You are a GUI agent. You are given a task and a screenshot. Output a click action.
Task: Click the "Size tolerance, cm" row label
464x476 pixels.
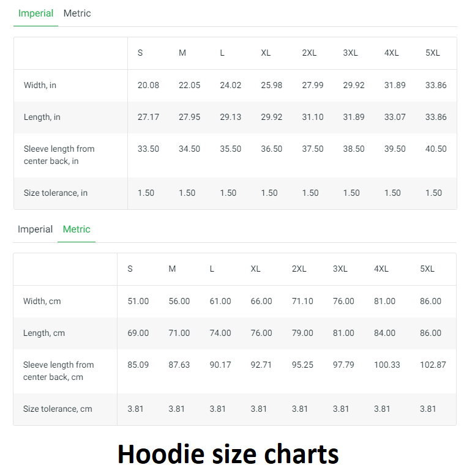pyautogui.click(x=58, y=409)
